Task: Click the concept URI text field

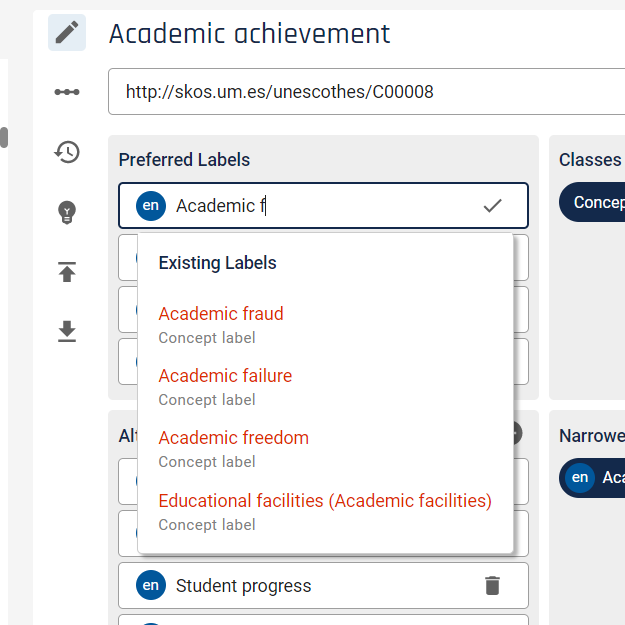Action: pyautogui.click(x=366, y=92)
